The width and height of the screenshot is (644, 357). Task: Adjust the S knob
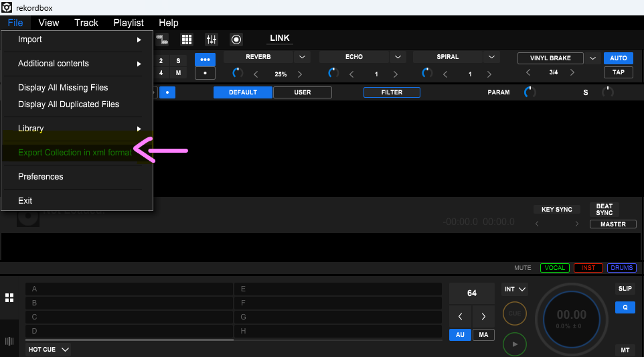608,92
